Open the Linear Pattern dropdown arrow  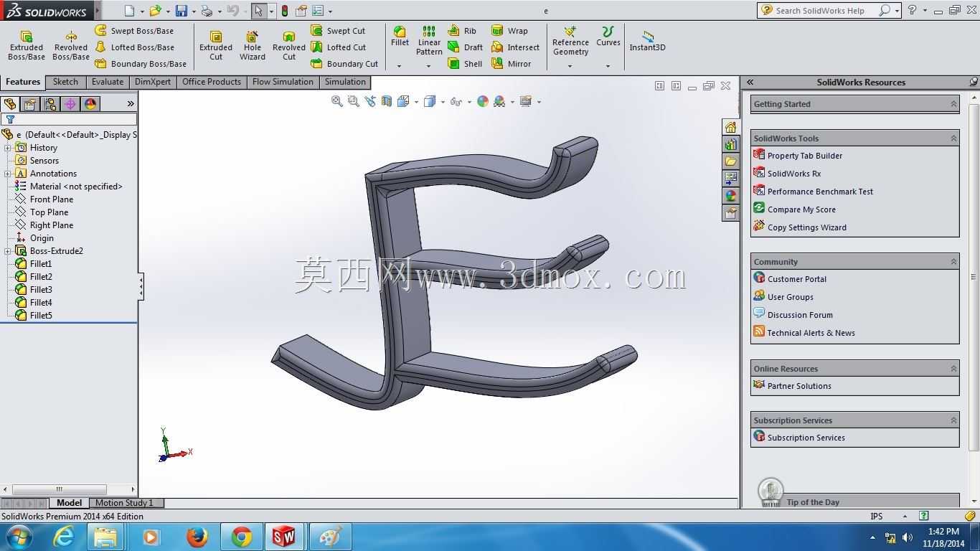(x=429, y=66)
